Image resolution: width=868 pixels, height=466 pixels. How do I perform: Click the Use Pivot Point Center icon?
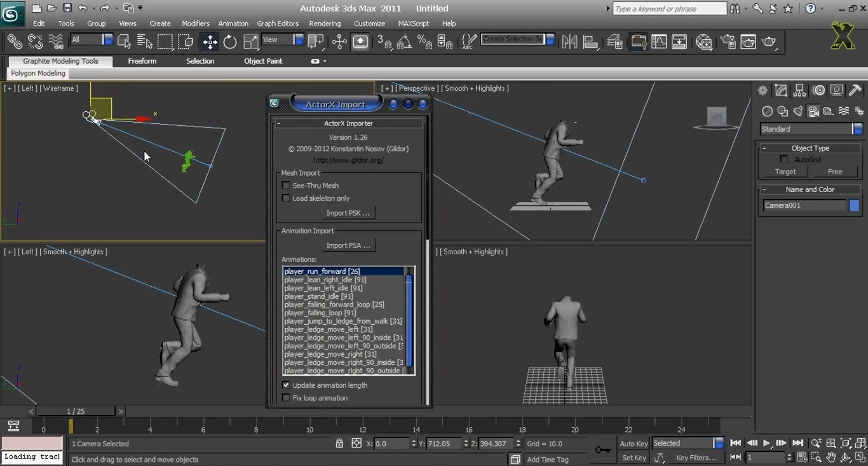315,41
